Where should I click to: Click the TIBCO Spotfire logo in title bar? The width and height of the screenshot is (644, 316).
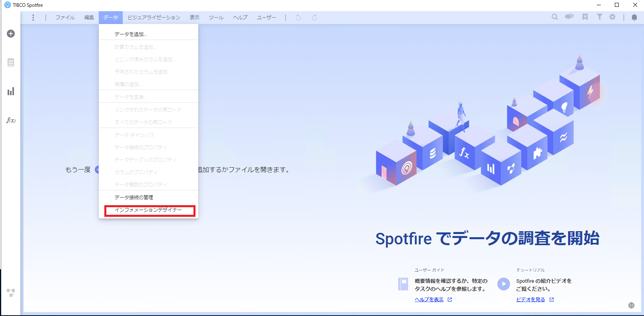click(8, 5)
